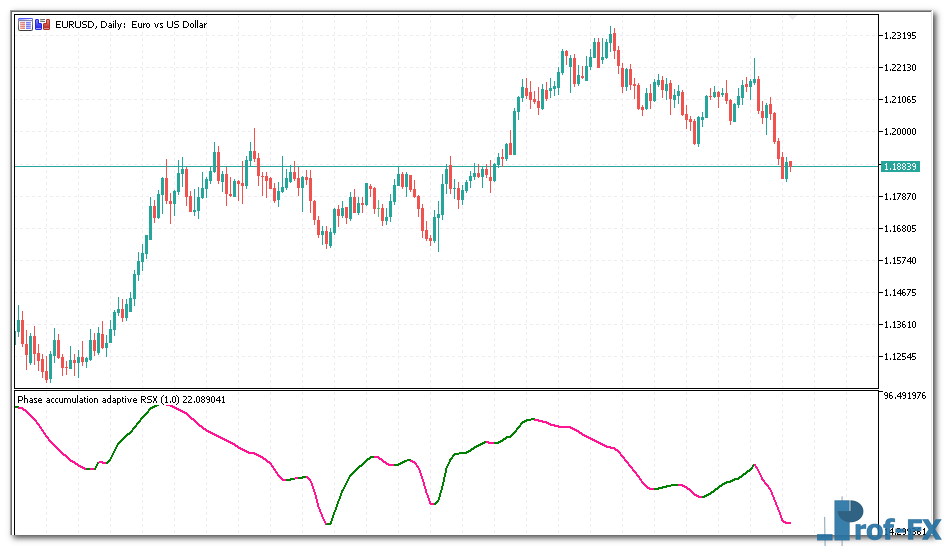The image size is (944, 546).
Task: Click the ProfFX logo watermark
Action: click(879, 522)
